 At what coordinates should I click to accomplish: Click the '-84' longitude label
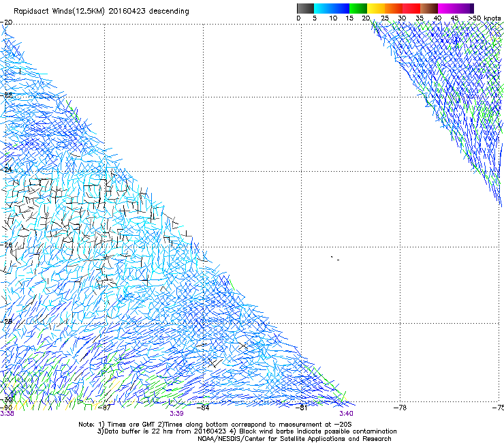[x=203, y=408]
